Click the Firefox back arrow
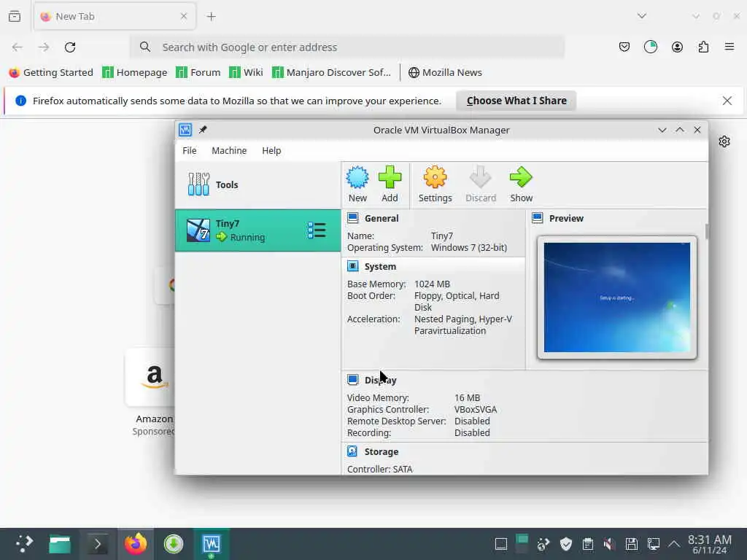Viewport: 747px width, 560px height. point(18,47)
